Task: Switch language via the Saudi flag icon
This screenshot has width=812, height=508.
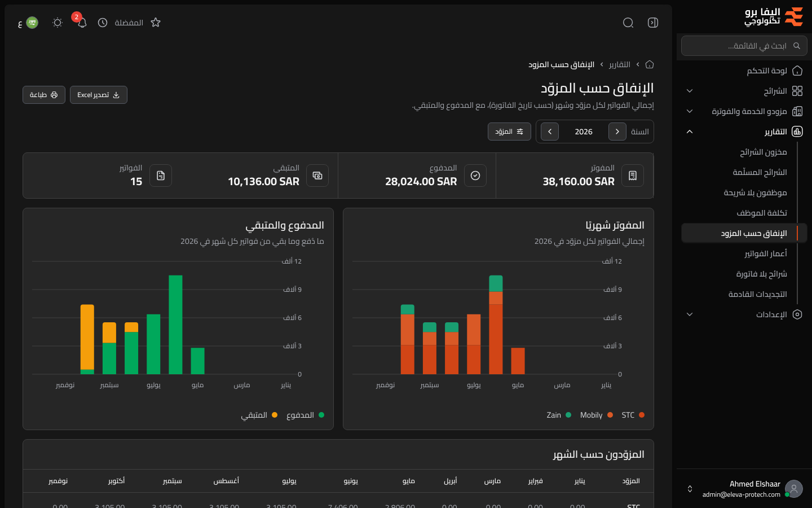Action: [x=32, y=23]
